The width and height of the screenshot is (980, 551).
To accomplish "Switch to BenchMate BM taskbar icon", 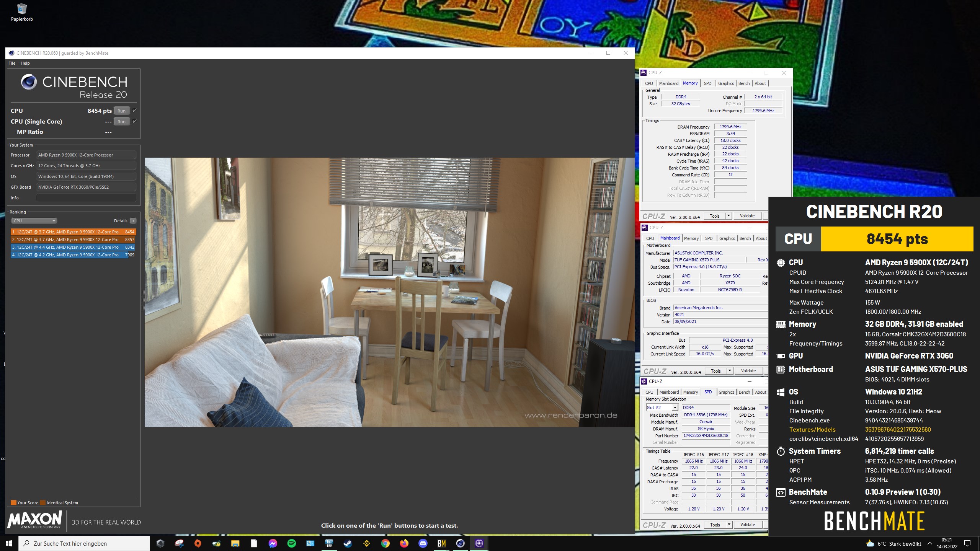I will point(441,543).
